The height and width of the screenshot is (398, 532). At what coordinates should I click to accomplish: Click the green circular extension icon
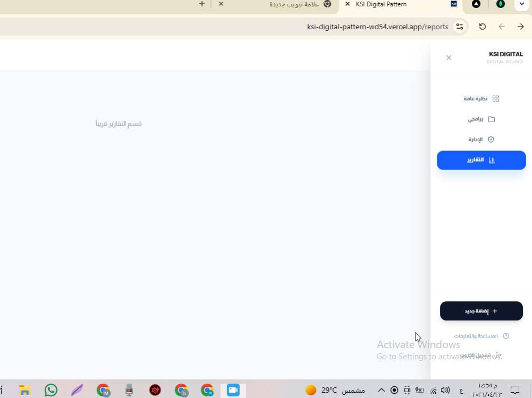click(x=501, y=4)
